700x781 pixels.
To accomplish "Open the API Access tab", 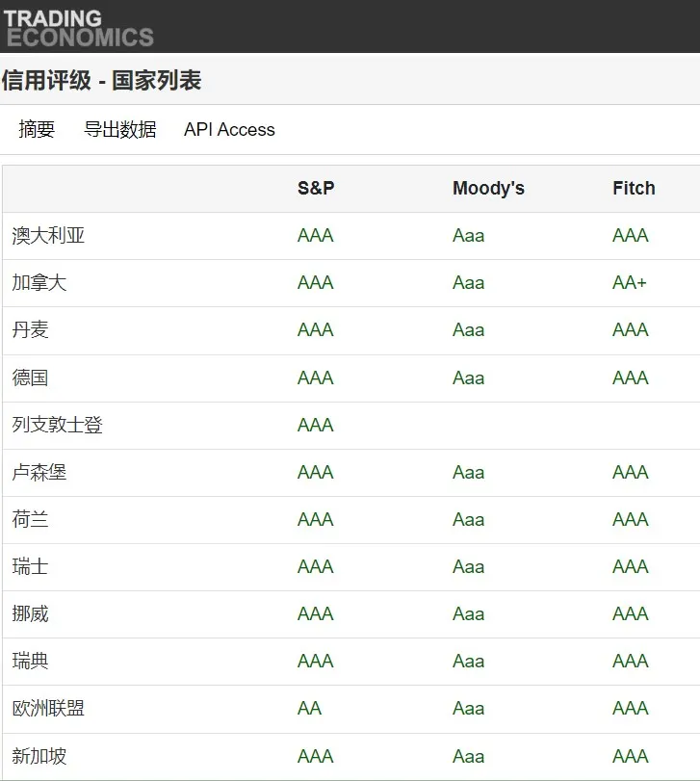I will pos(229,129).
